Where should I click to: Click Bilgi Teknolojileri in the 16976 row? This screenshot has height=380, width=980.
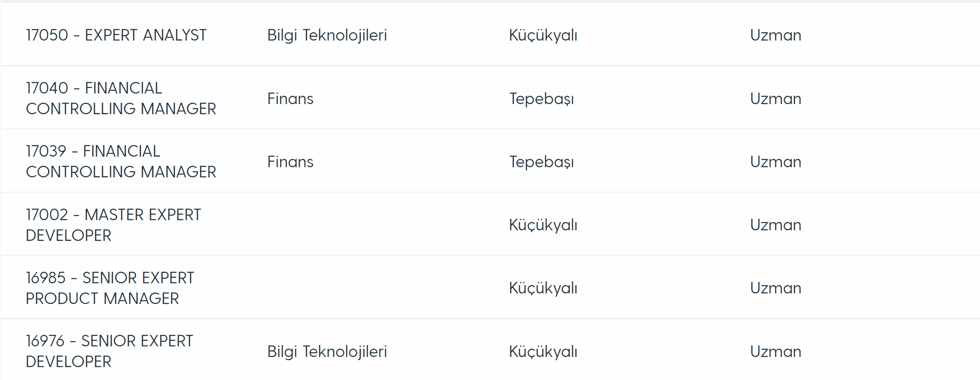(327, 352)
